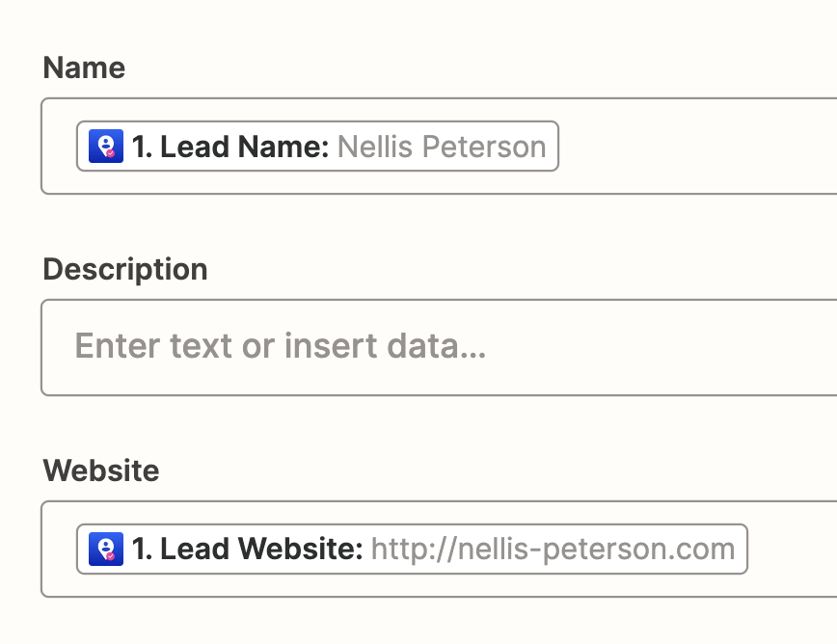
Task: Click the bold '1. Lead Website:' text
Action: pyautogui.click(x=247, y=549)
